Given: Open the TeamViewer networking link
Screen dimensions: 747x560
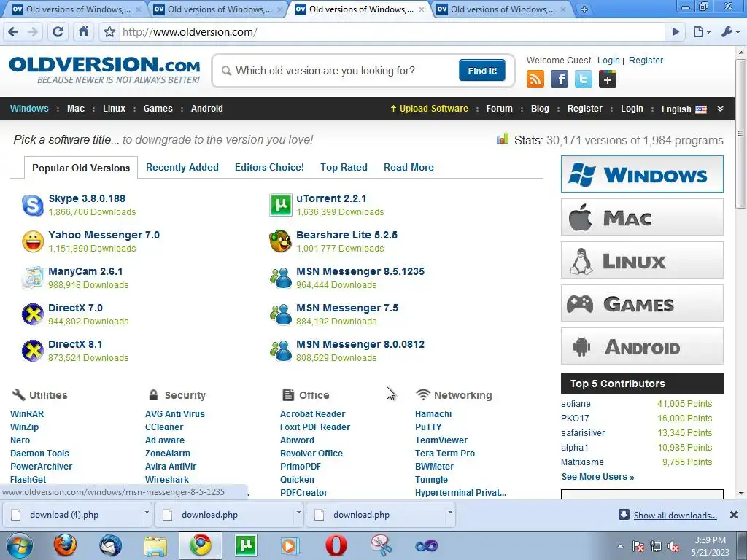Looking at the screenshot, I should (441, 440).
